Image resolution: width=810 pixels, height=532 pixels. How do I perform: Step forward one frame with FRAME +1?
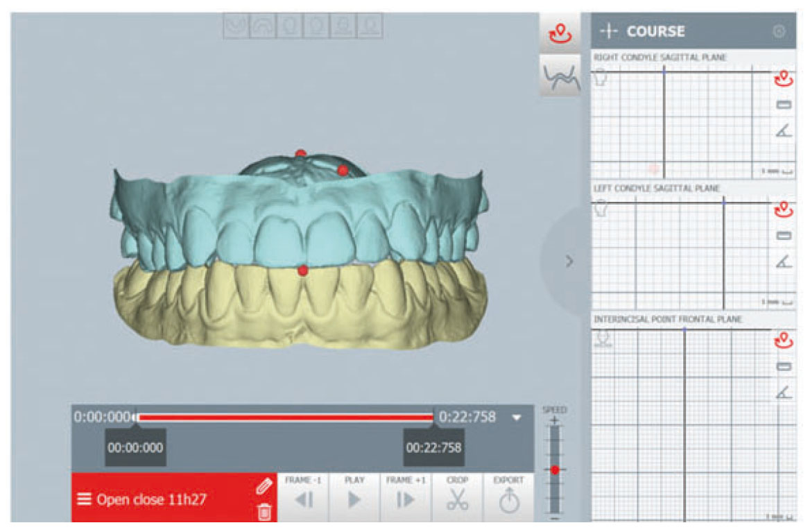406,497
